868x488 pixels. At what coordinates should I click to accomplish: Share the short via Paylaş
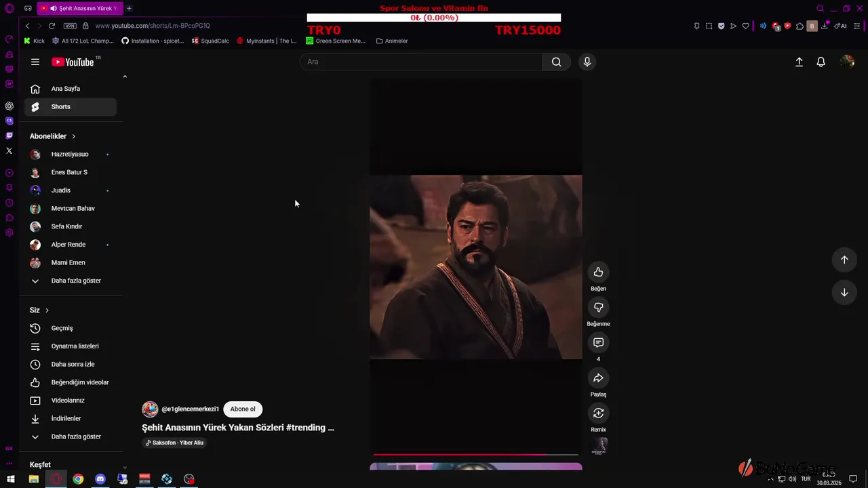[x=598, y=378]
